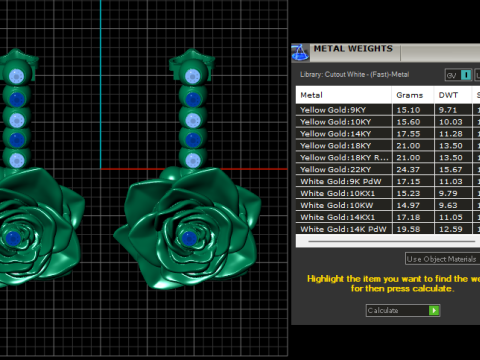
Task: Click the Library: Cutout White label
Action: click(355, 75)
